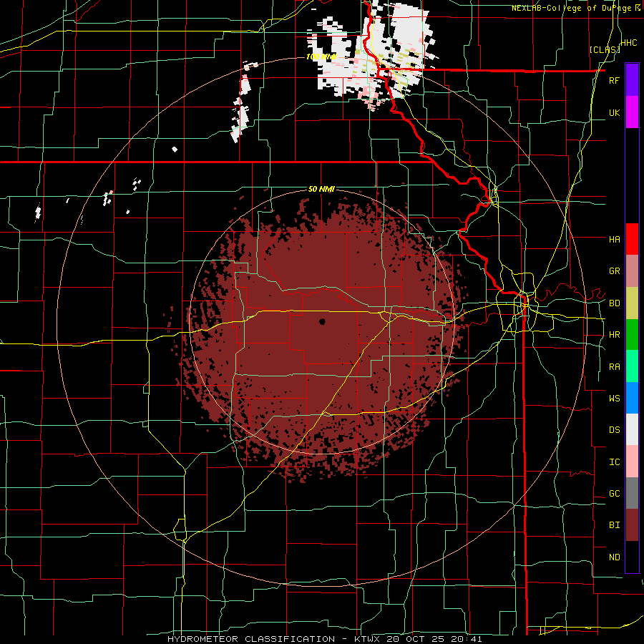Click the UK legend label
The height and width of the screenshot is (644, 644).
[614, 112]
